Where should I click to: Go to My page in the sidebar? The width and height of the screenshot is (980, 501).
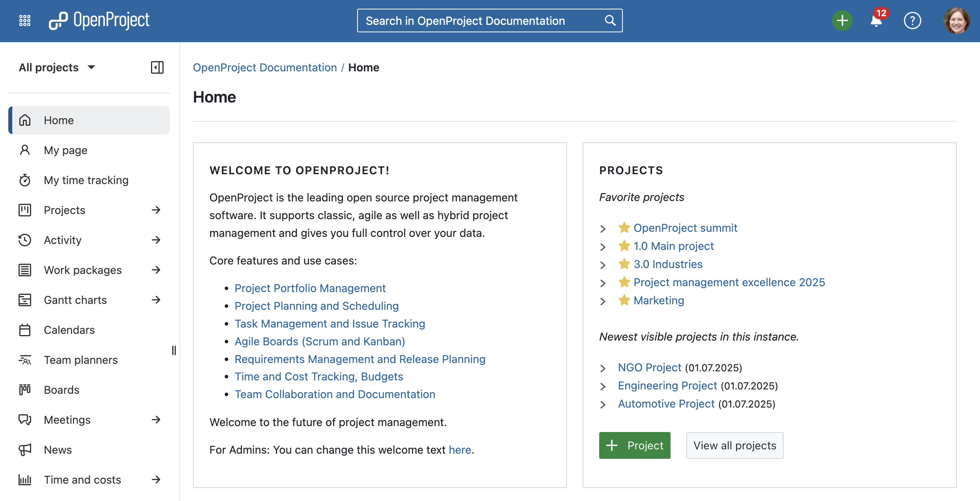(65, 150)
